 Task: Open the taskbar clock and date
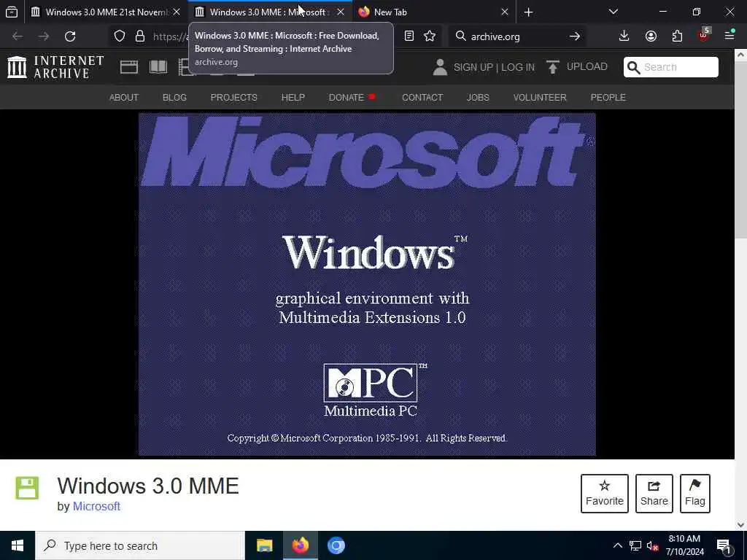684,545
